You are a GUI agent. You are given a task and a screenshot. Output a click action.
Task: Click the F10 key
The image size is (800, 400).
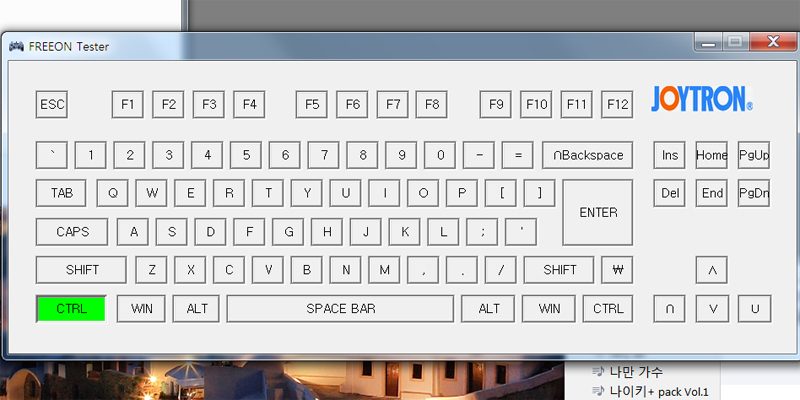(x=536, y=105)
